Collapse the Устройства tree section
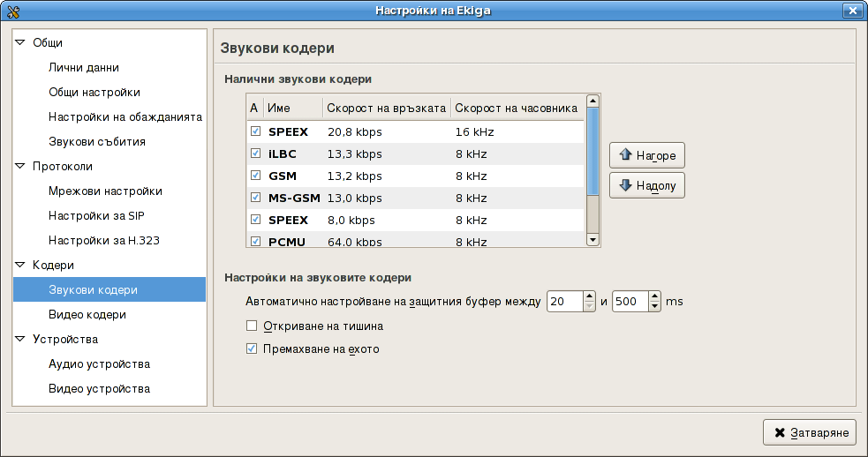Viewport: 868px width, 457px height. (21, 339)
